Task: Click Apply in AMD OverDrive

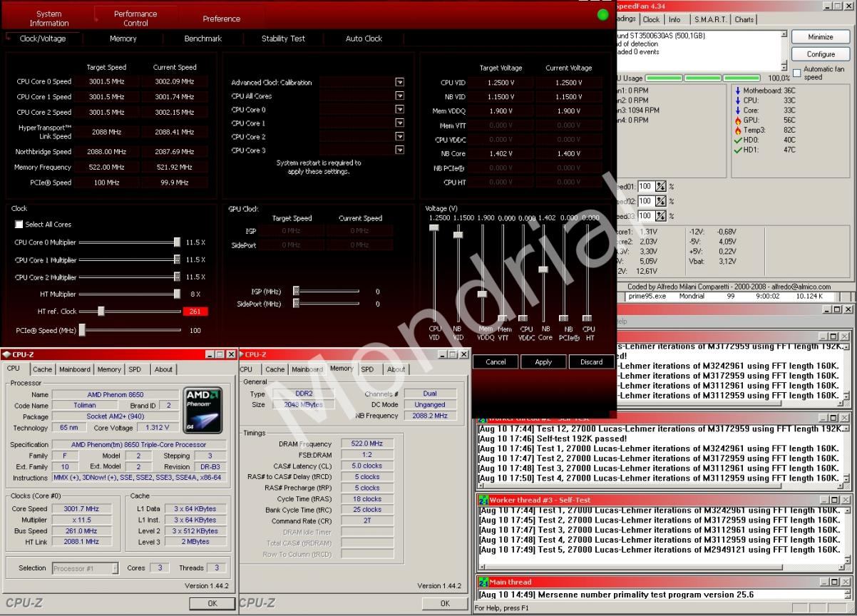Action: (543, 362)
